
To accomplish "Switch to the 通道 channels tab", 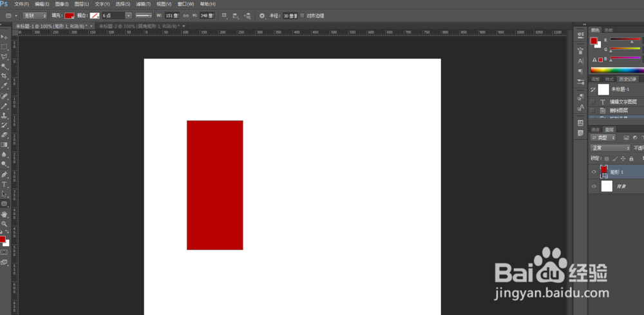I will pos(595,129).
